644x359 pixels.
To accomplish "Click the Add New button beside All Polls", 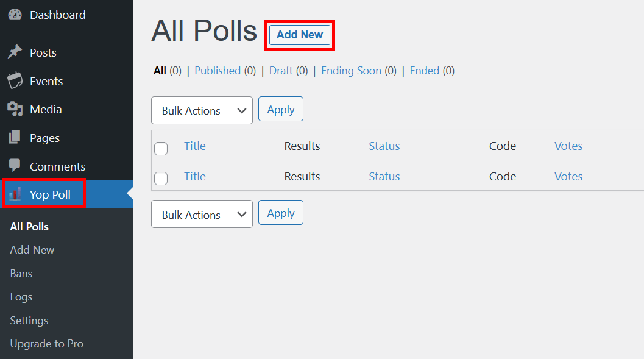I will pos(300,35).
